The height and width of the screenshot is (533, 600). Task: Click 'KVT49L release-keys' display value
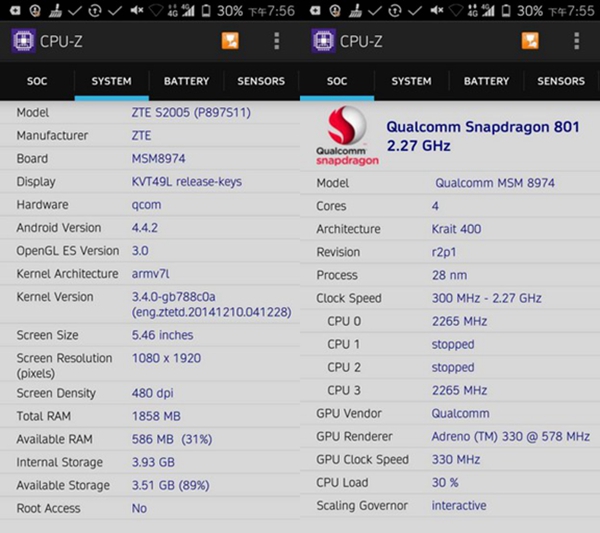click(x=186, y=181)
